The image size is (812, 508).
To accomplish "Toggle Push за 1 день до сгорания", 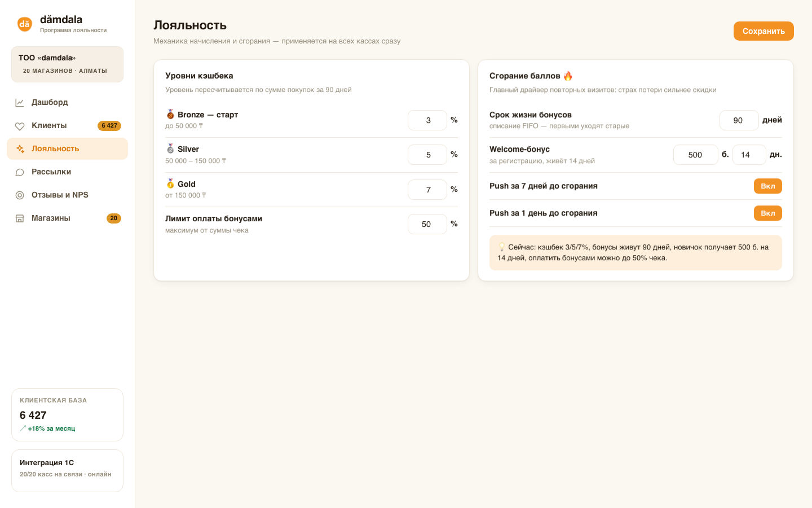I will pyautogui.click(x=767, y=213).
